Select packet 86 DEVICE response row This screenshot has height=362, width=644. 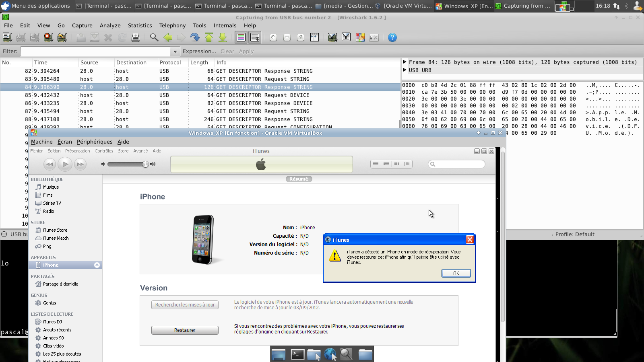coord(200,103)
